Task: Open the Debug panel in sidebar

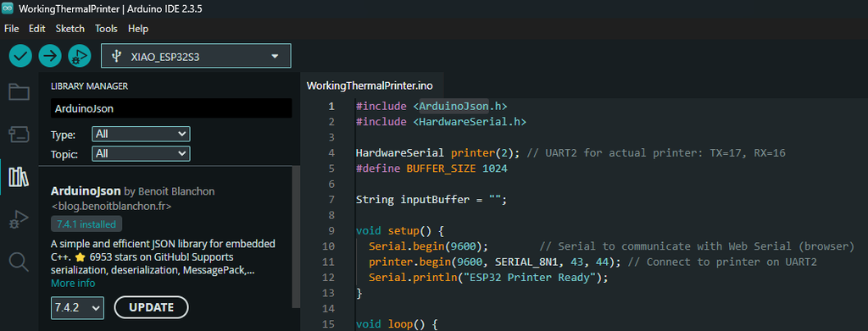Action: pos(19,219)
